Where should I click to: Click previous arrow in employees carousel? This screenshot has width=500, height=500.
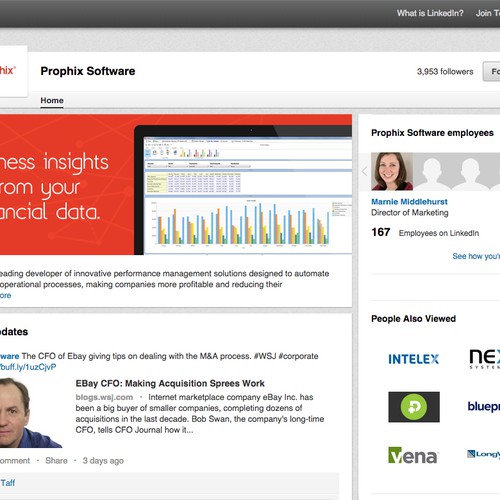point(364,171)
